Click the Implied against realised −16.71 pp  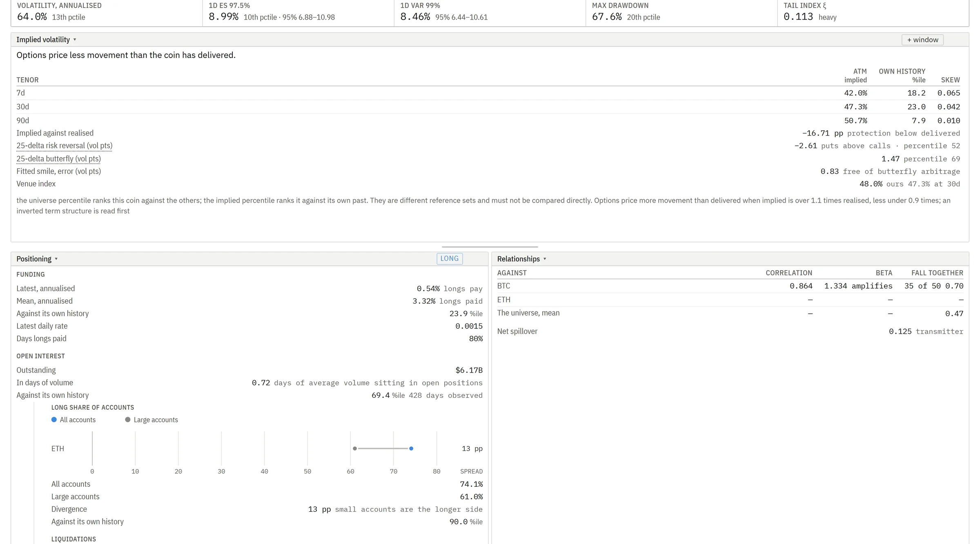click(x=822, y=133)
